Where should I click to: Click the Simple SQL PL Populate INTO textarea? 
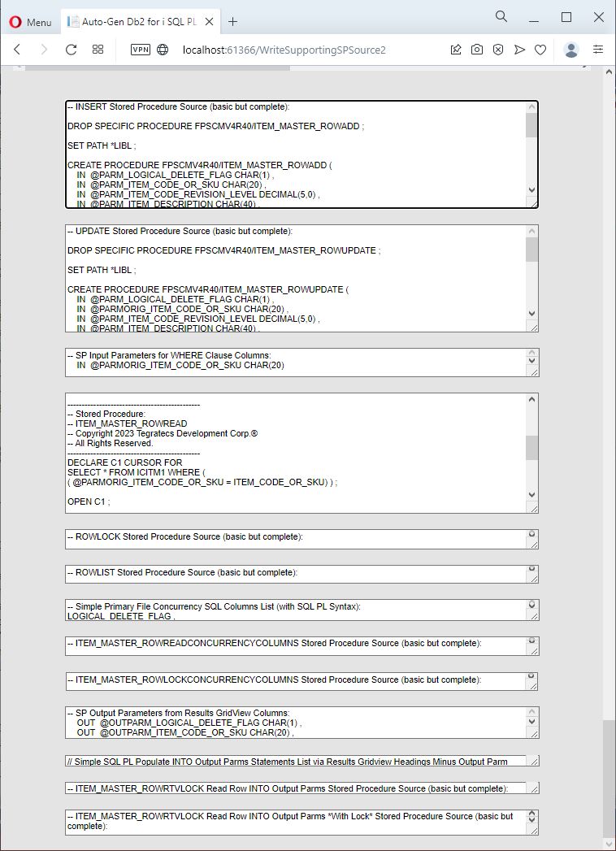pos(301,761)
